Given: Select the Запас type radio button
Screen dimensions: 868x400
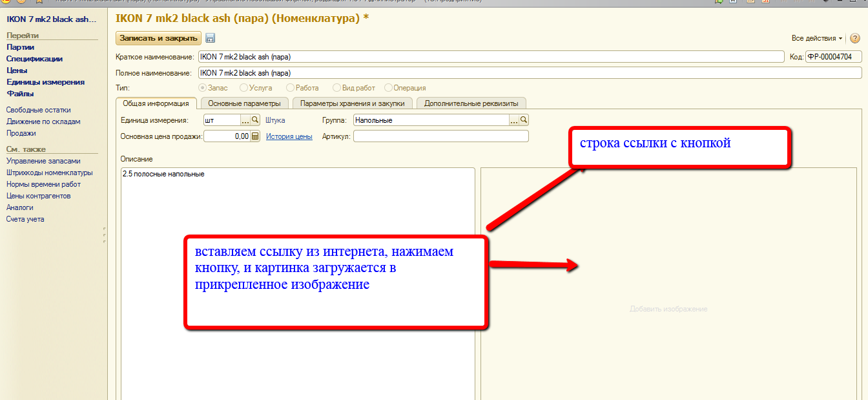Looking at the screenshot, I should [x=203, y=88].
